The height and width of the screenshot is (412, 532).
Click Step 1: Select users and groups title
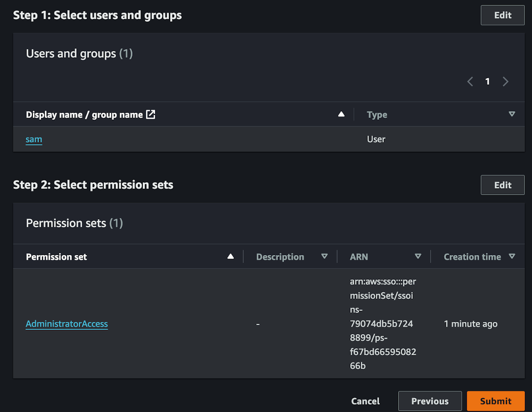click(x=98, y=15)
